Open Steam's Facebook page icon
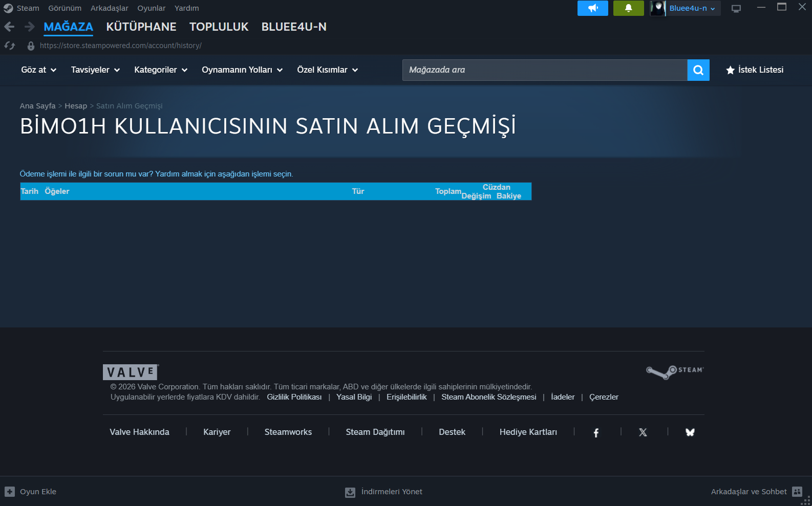Image resolution: width=812 pixels, height=506 pixels. [x=596, y=433]
